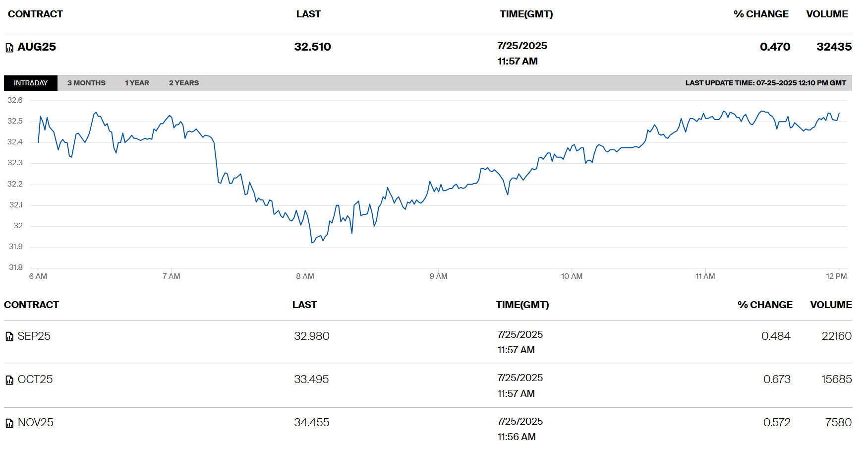Screen dimensions: 868x450
Task: Click the AUG25 last price 32.510
Action: 312,47
